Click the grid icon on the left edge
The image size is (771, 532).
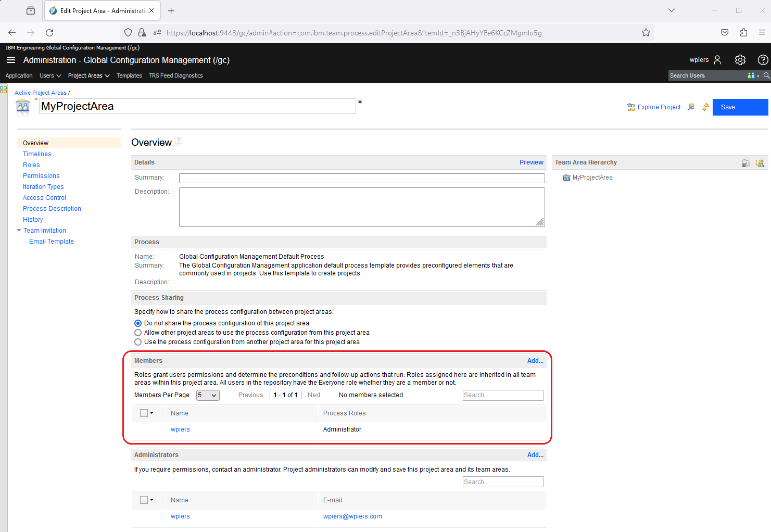pyautogui.click(x=4, y=90)
